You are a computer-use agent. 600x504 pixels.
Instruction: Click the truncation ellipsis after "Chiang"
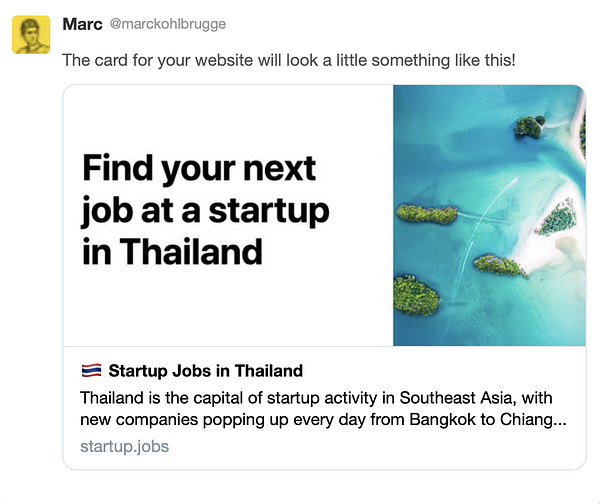pyautogui.click(x=560, y=421)
